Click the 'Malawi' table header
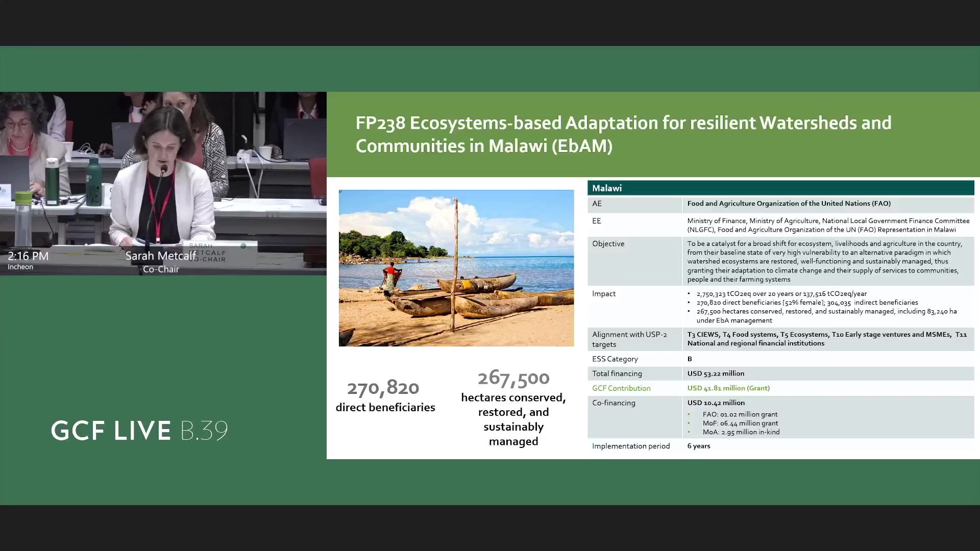 pyautogui.click(x=607, y=188)
